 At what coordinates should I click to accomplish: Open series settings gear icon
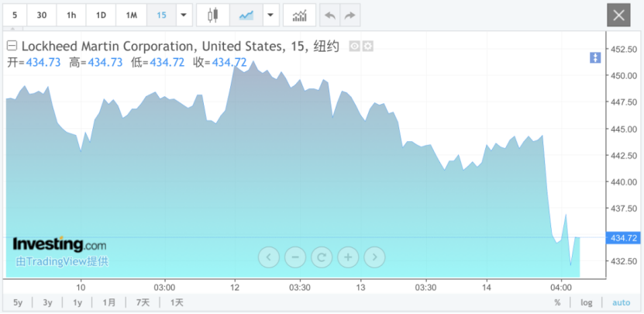(x=367, y=47)
